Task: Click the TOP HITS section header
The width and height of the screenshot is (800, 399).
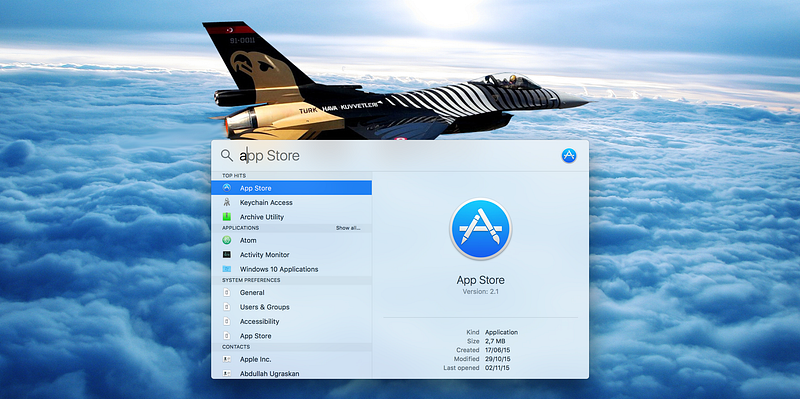Action: 234,176
